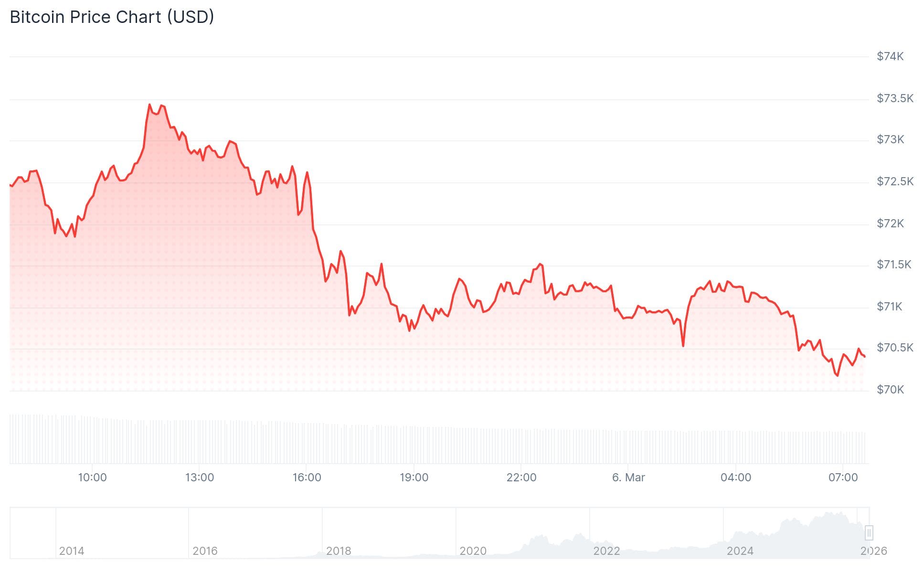Click the $70K price axis label
This screenshot has width=924, height=573.
890,390
